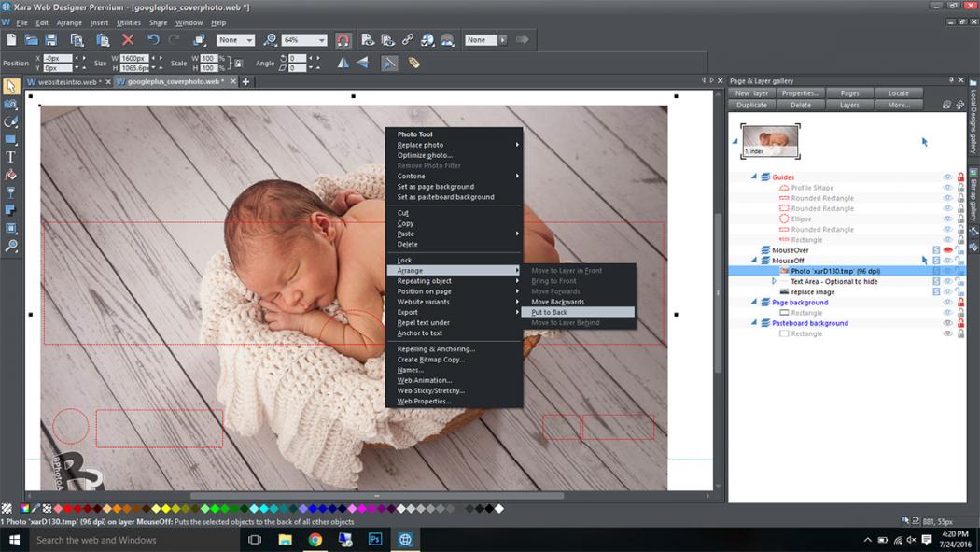This screenshot has width=980, height=552.
Task: Click the Properties button in gallery
Action: (801, 93)
